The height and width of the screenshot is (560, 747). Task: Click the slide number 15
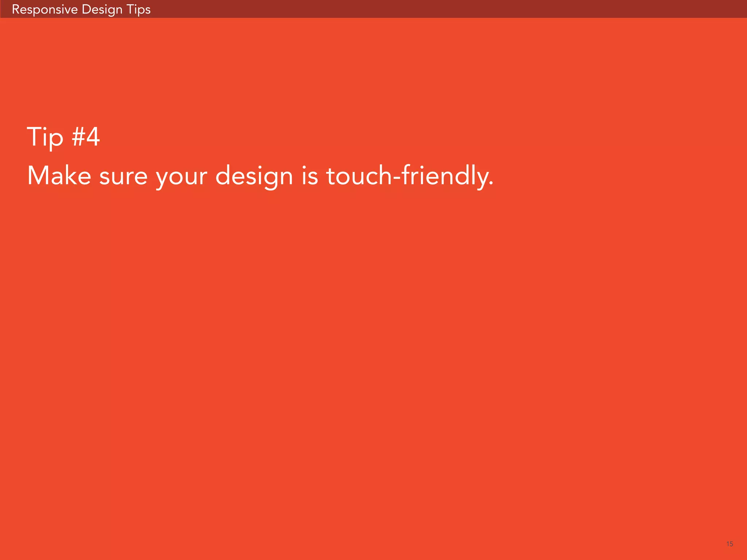pos(729,544)
